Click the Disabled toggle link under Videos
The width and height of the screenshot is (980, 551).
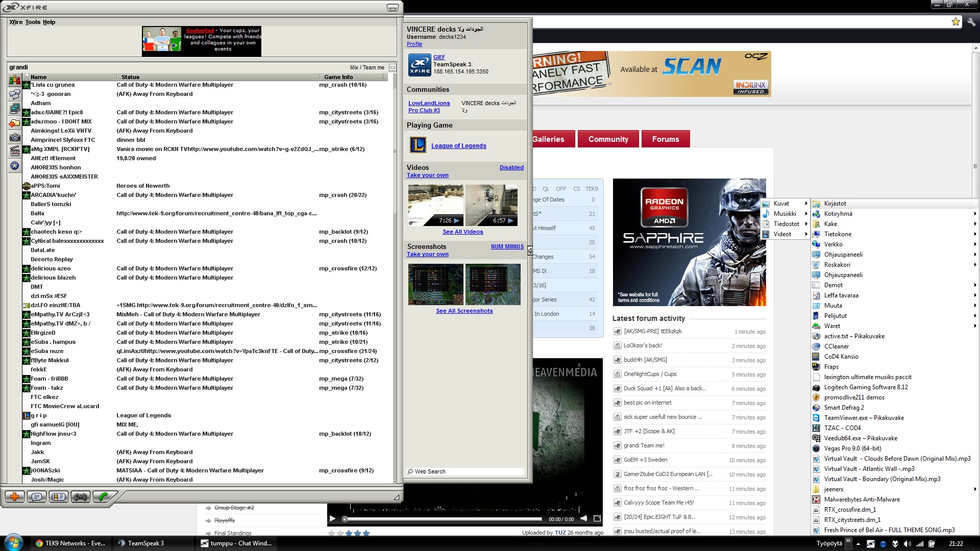click(x=511, y=167)
